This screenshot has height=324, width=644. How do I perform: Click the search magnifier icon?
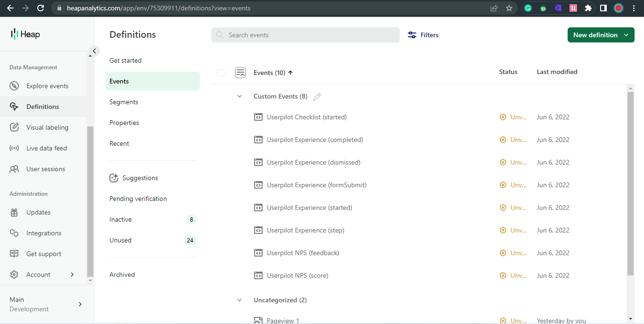(220, 35)
